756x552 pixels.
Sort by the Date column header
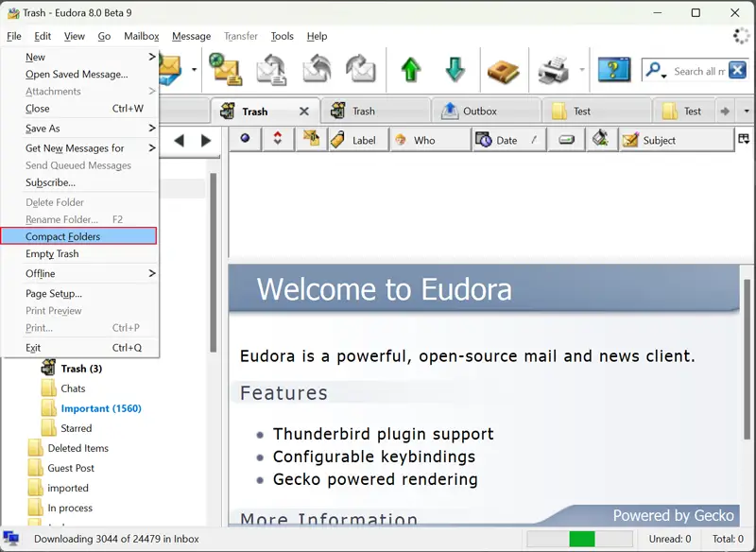coord(509,140)
